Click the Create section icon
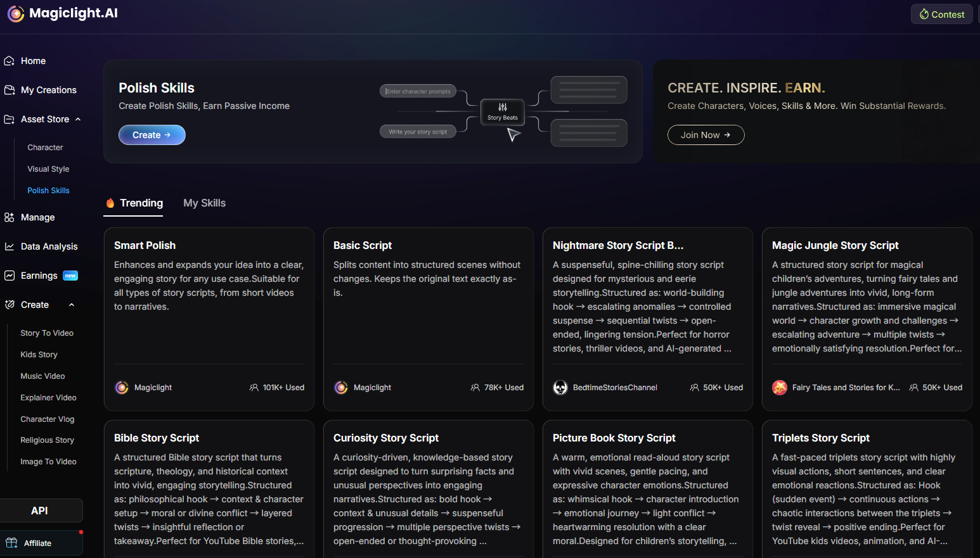This screenshot has width=980, height=558. coord(10,305)
